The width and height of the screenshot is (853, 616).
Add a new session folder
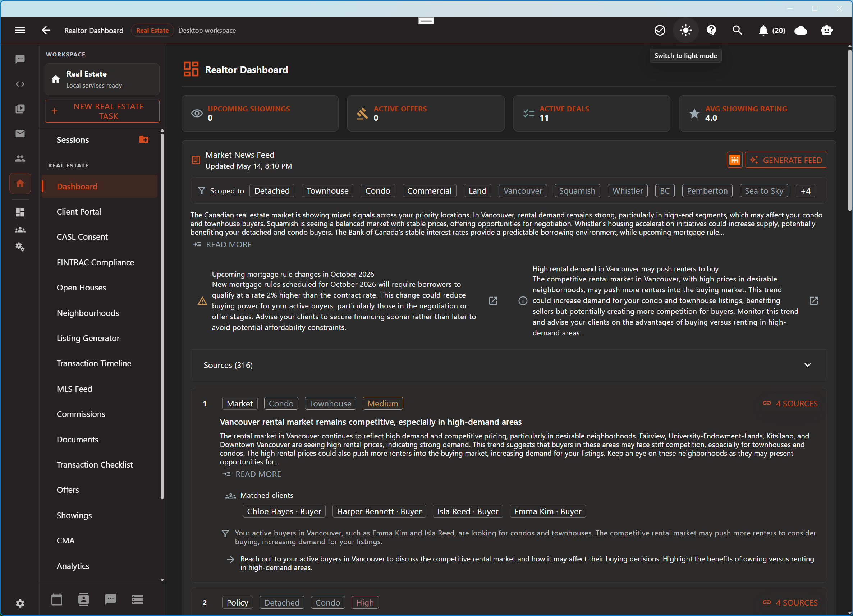click(144, 139)
